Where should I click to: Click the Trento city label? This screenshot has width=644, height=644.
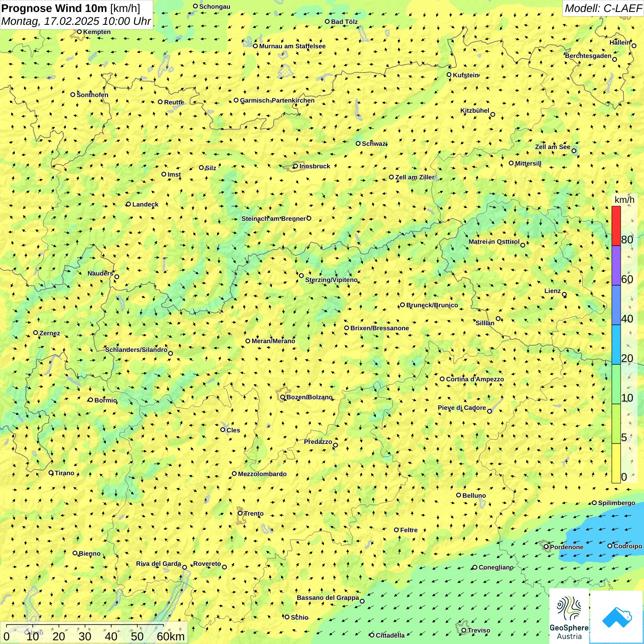tap(253, 513)
